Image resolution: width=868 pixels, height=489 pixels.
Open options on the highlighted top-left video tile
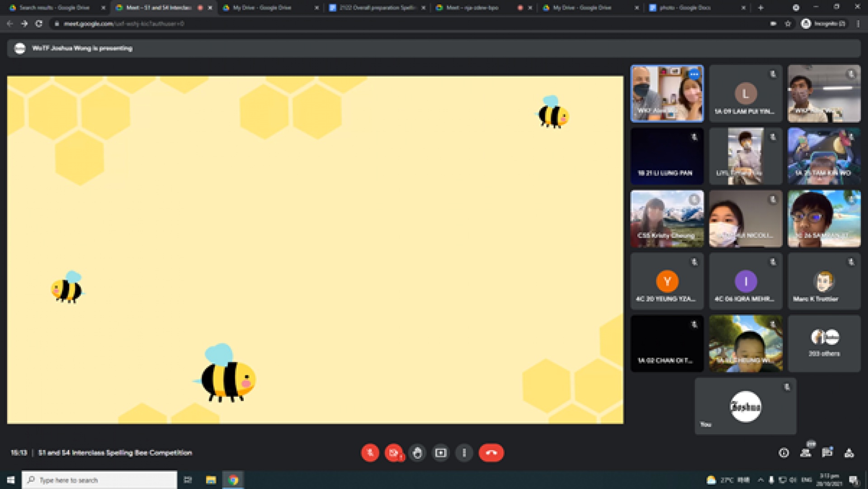coord(694,74)
